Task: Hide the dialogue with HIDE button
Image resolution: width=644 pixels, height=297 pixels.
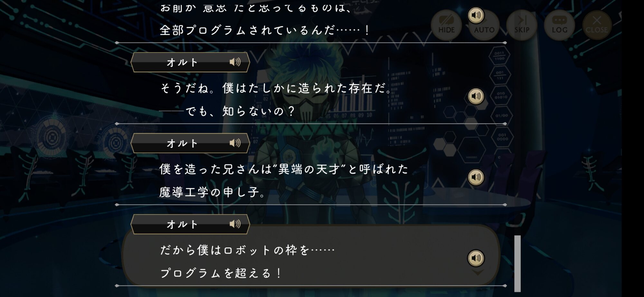Action: [x=446, y=25]
